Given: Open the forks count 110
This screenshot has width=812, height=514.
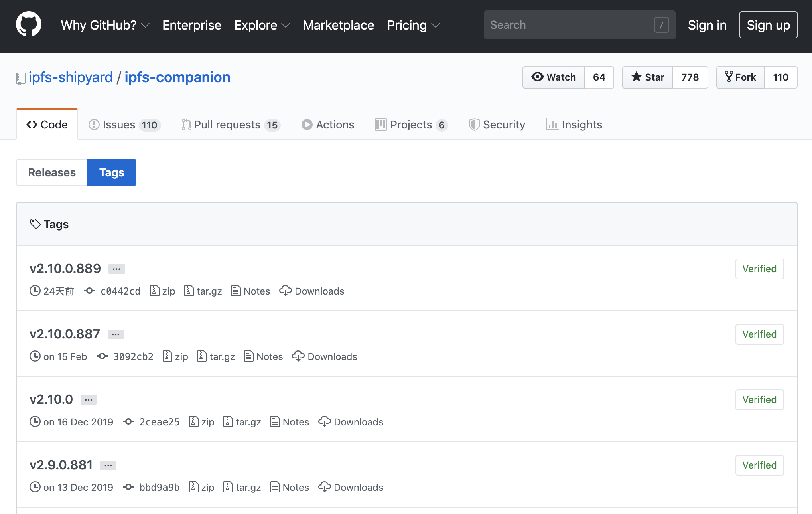Looking at the screenshot, I should (x=780, y=77).
